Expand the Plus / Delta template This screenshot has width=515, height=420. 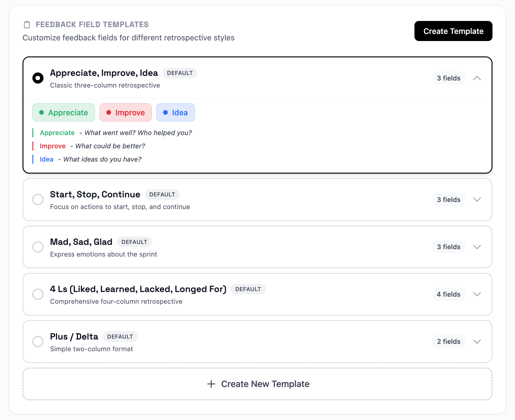coord(477,342)
